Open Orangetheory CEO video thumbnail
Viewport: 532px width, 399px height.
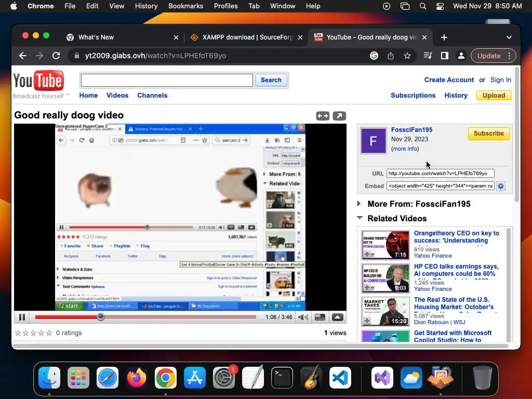(385, 245)
